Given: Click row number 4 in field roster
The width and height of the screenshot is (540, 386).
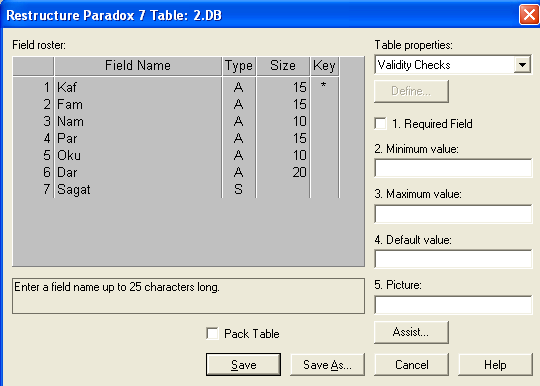Looking at the screenshot, I should point(33,138).
